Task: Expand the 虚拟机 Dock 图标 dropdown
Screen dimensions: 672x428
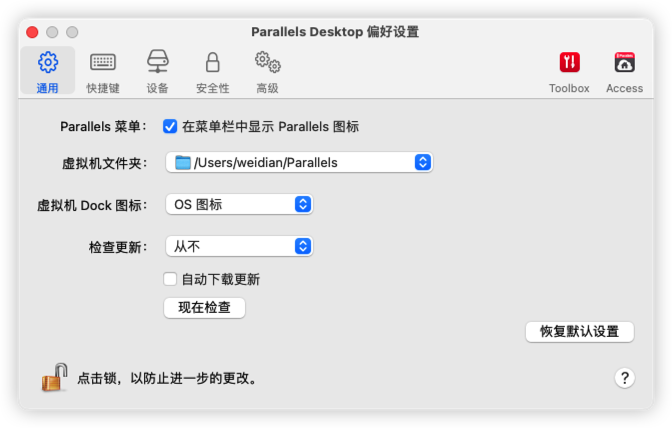Action: pos(239,204)
